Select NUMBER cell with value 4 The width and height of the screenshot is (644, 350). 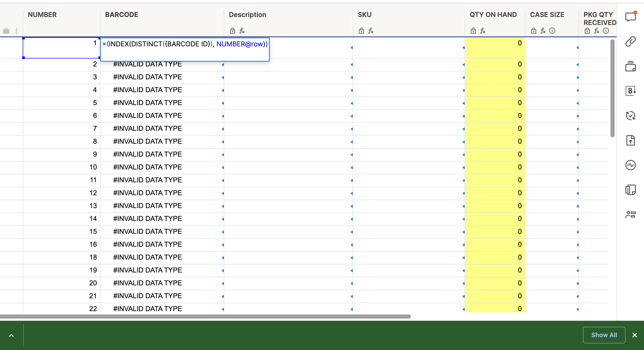click(62, 90)
